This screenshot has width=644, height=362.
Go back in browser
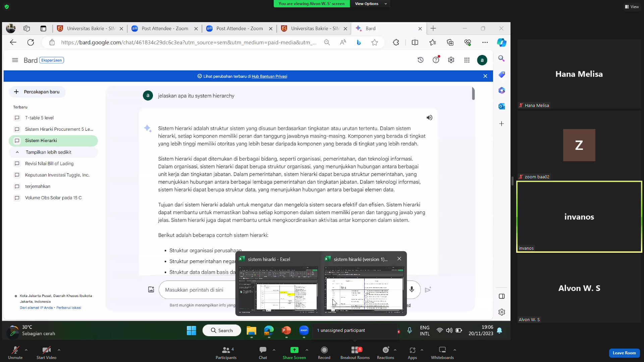[x=13, y=43]
